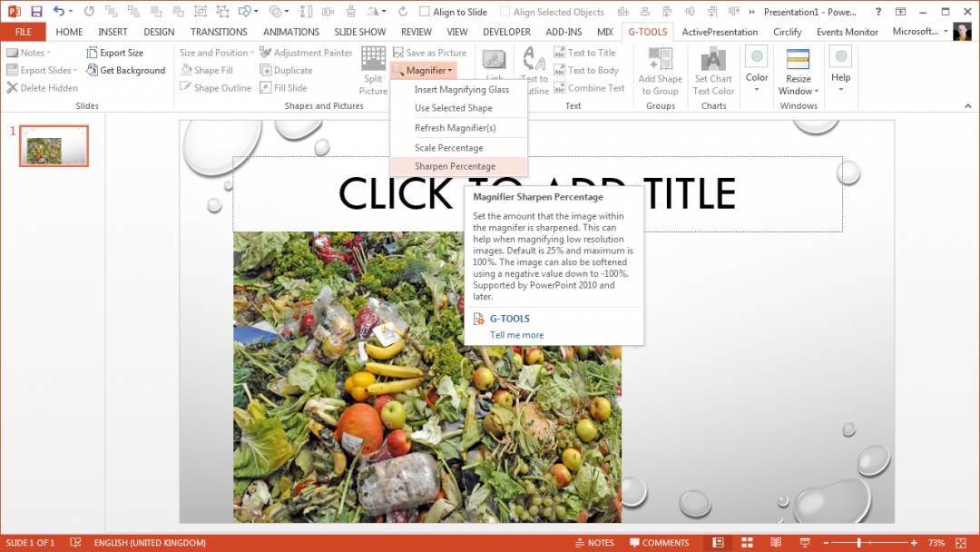
Task: Toggle the Notes pane
Action: click(595, 542)
